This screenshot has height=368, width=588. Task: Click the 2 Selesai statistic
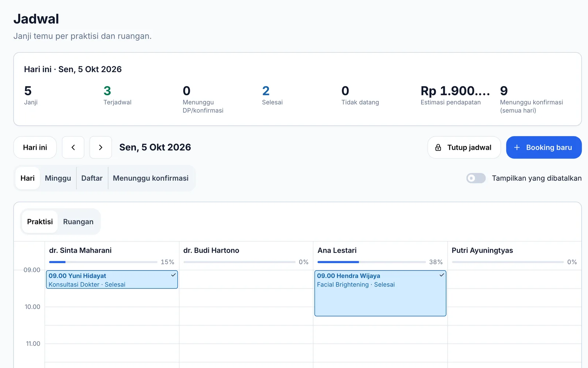pos(272,95)
